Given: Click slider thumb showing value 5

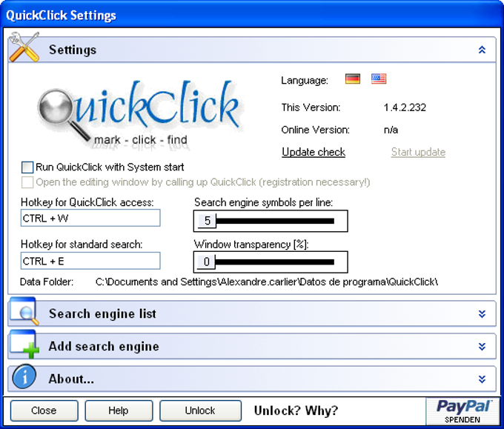Looking at the screenshot, I should (x=207, y=221).
